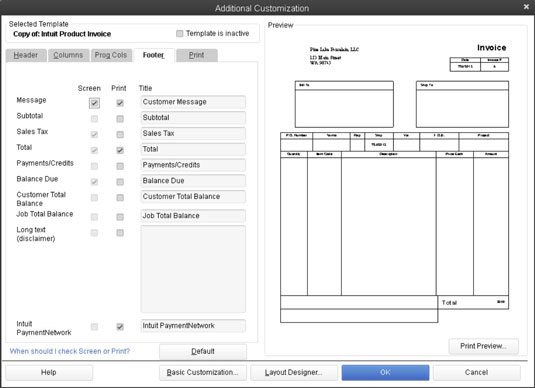Screen dimensions: 535x388
Task: Uncheck the Message Print checkbox
Action: click(120, 103)
